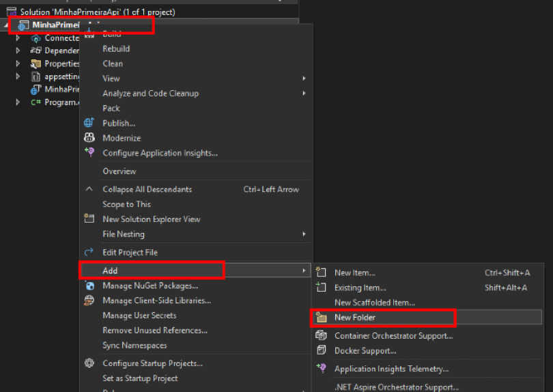Expand the Properties tree node
Image resolution: width=553 pixels, height=392 pixels.
pyautogui.click(x=18, y=64)
